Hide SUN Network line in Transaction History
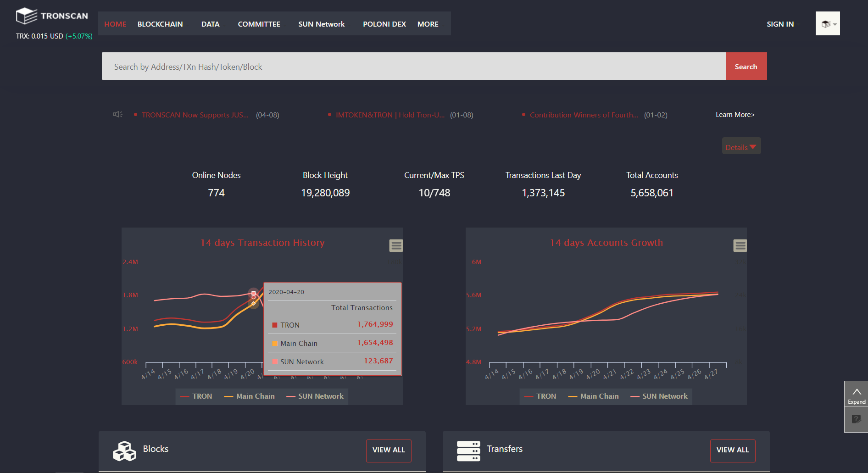Screen dimensions: 868x473 pyautogui.click(x=315, y=396)
